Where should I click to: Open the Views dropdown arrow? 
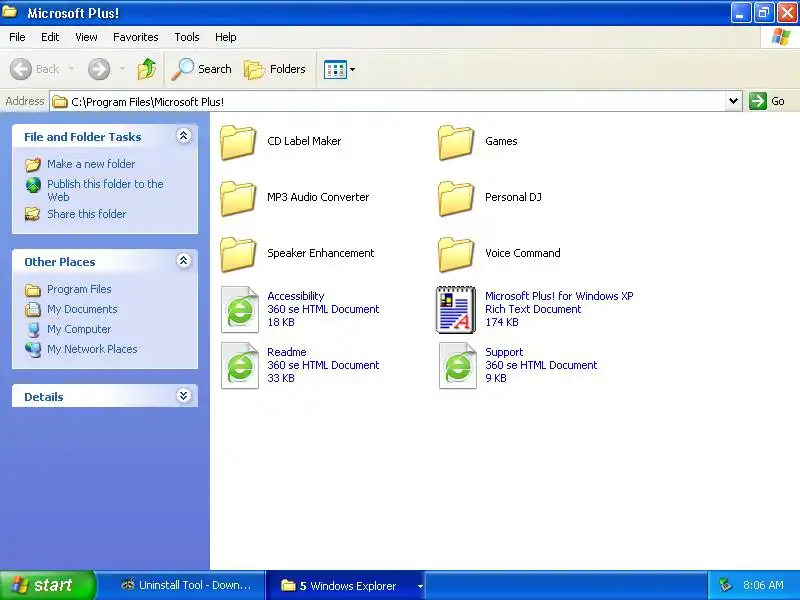coord(352,69)
